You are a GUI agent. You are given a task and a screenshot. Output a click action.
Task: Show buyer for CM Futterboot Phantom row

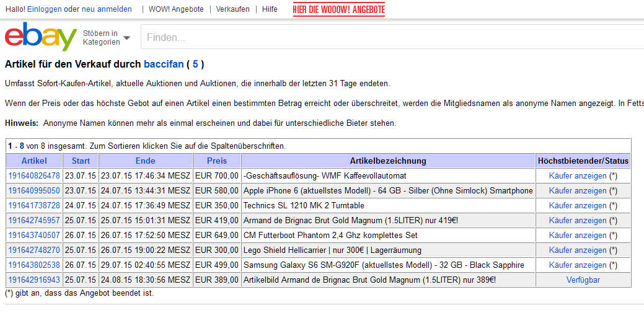578,236
